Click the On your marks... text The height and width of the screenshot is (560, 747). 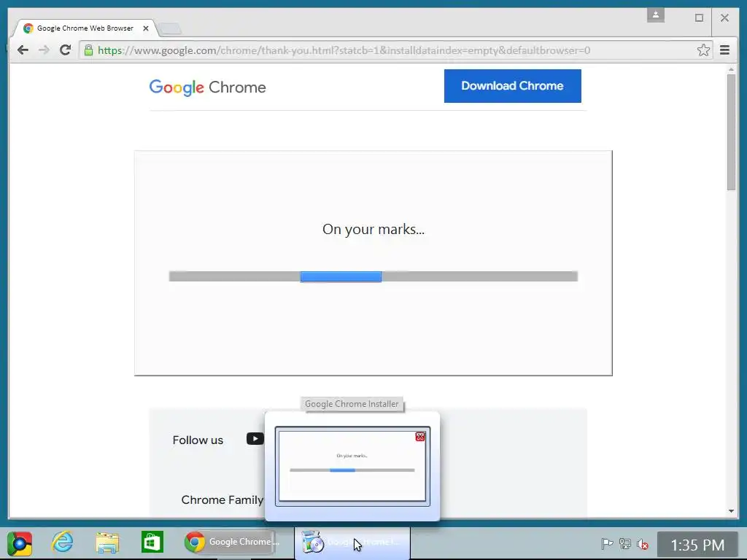(373, 229)
